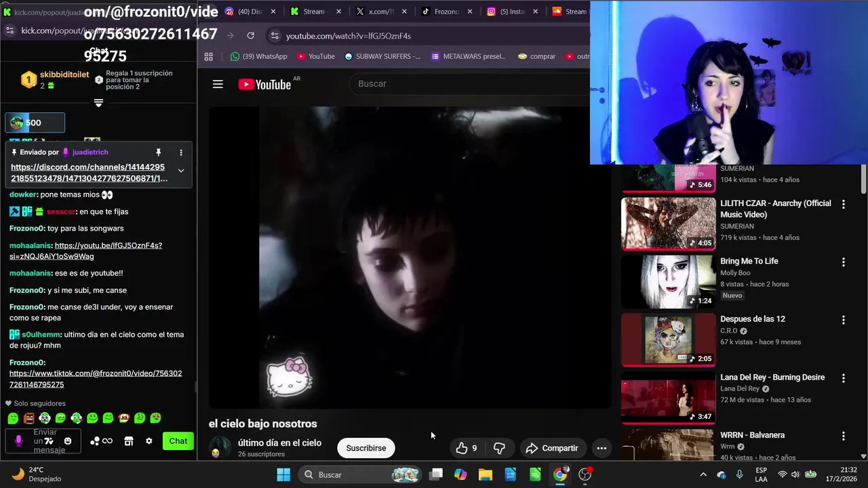Click the YouTube search field
The image size is (868, 488).
click(x=468, y=83)
